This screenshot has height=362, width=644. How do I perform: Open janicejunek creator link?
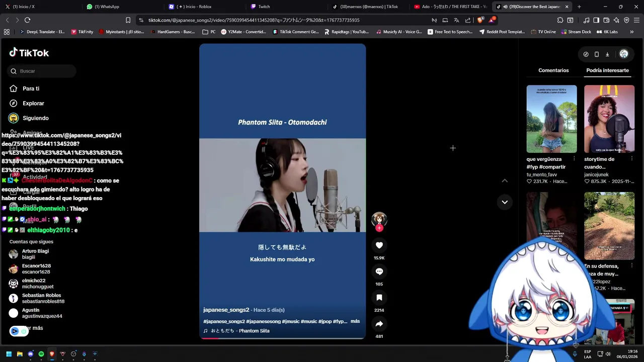click(596, 174)
